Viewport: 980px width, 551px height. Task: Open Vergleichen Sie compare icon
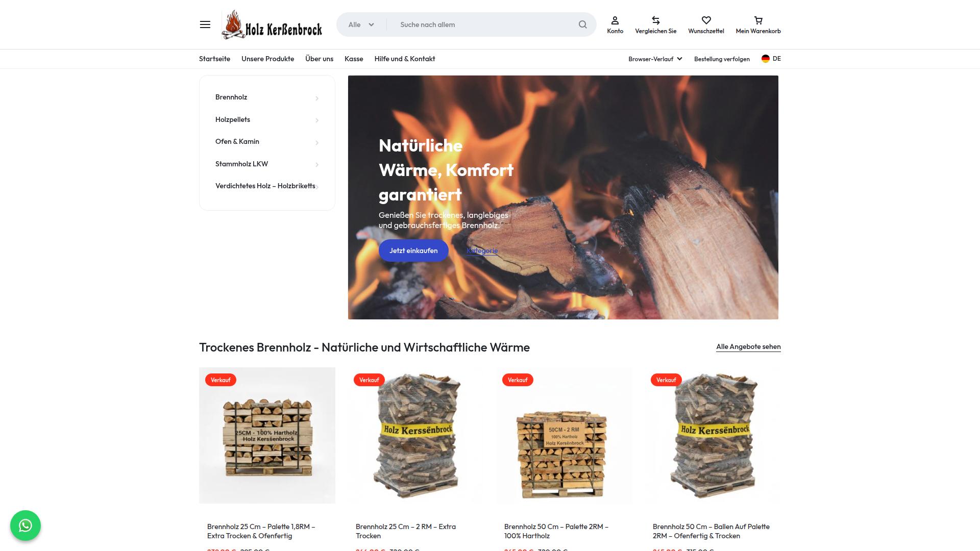(656, 20)
